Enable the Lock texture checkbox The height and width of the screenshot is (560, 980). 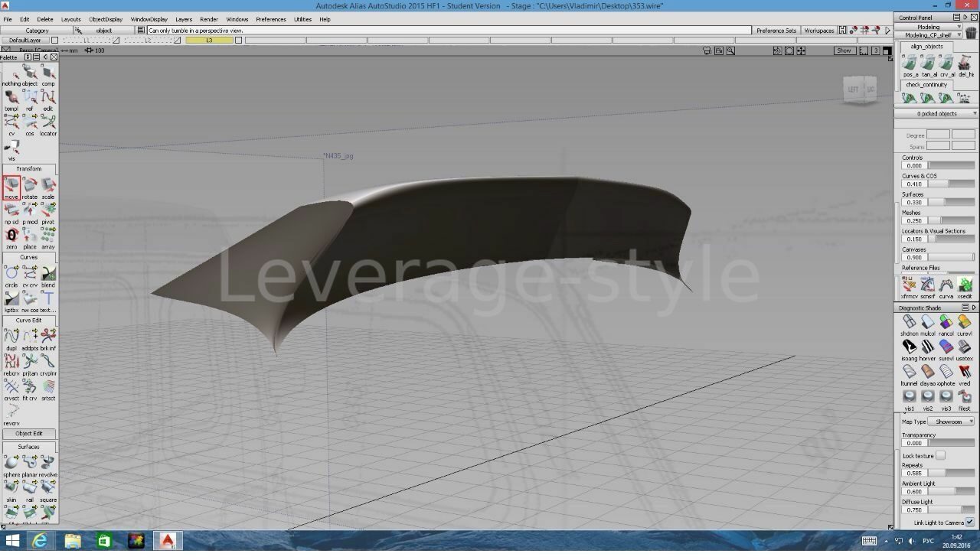pos(940,455)
